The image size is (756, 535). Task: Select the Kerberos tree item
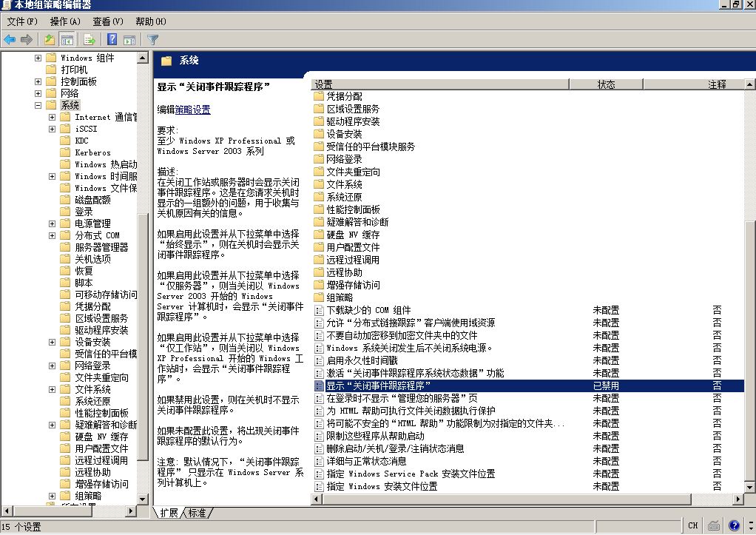(x=92, y=152)
